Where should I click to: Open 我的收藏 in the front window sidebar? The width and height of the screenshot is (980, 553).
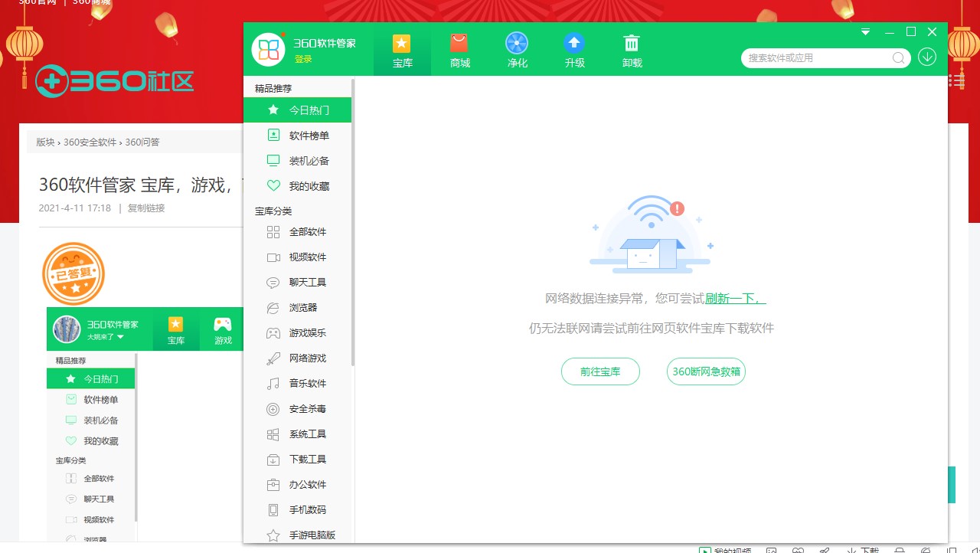pyautogui.click(x=297, y=186)
